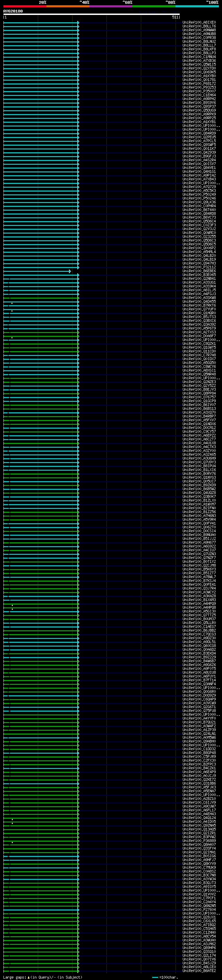This screenshot has height=980, width=222.
Task: Pick the UniRef100_A9IGY5 hit label
Action: [x=199, y=887]
